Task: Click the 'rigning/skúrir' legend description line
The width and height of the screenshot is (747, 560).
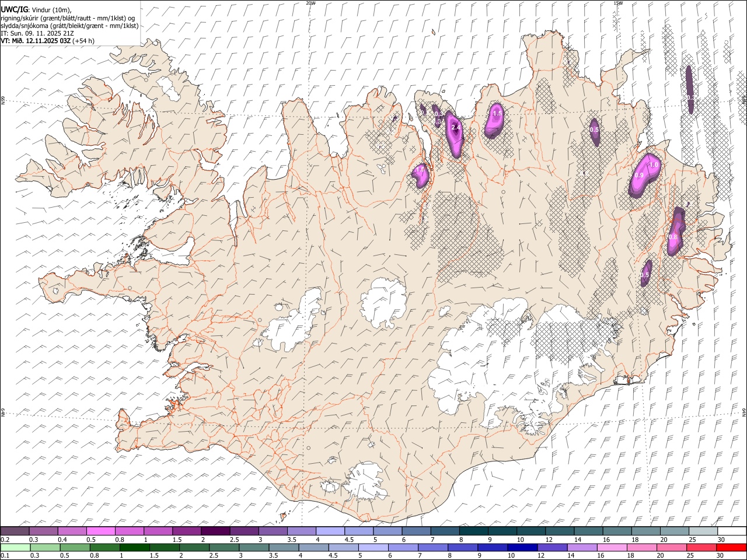Action: click(68, 18)
